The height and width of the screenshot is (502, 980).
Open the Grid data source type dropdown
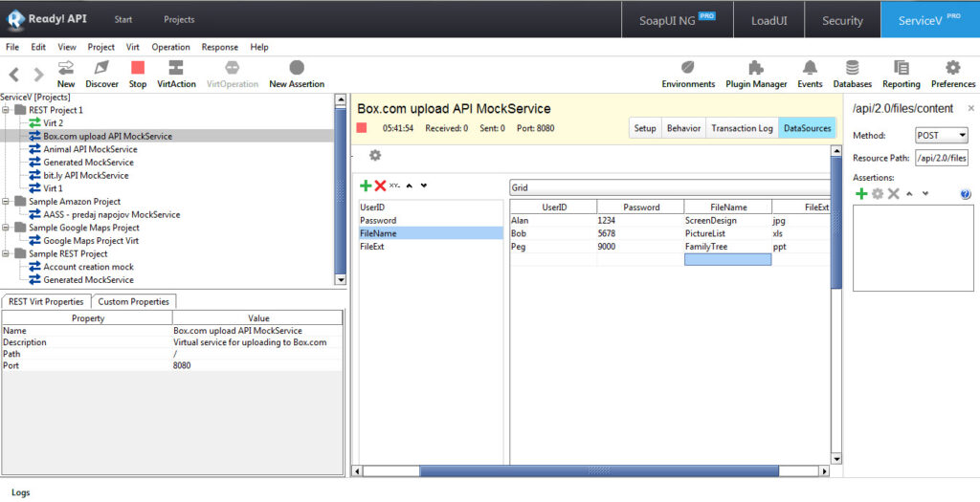point(670,187)
